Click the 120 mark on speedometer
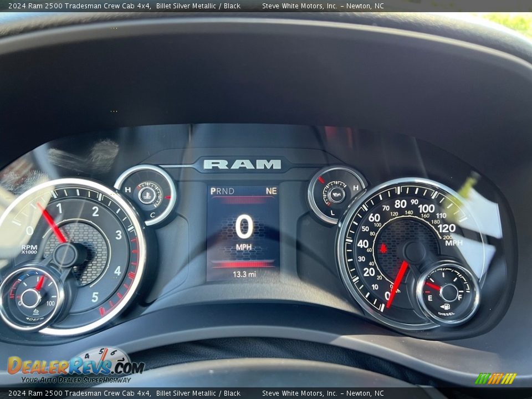The image size is (532, 399). click(447, 228)
